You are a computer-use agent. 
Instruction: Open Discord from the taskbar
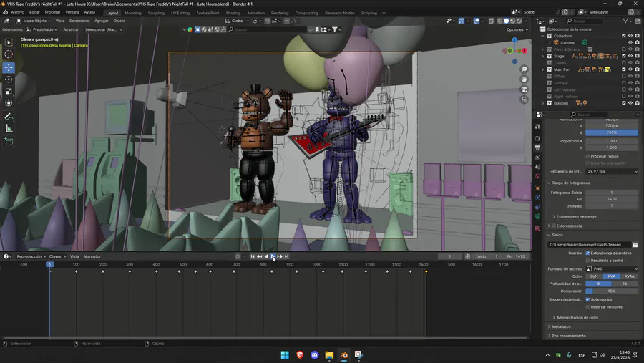(315, 355)
